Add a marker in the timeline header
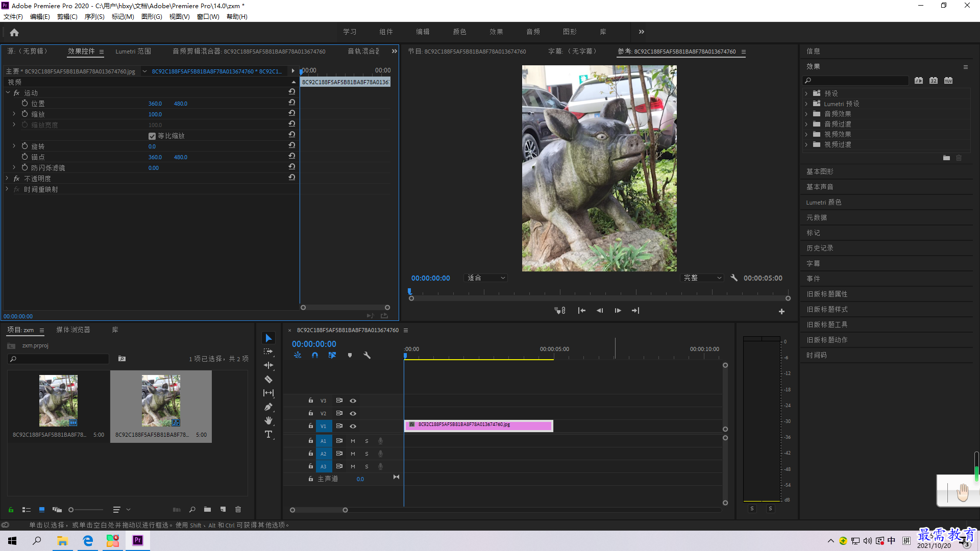Viewport: 980px width, 551px height. click(350, 355)
